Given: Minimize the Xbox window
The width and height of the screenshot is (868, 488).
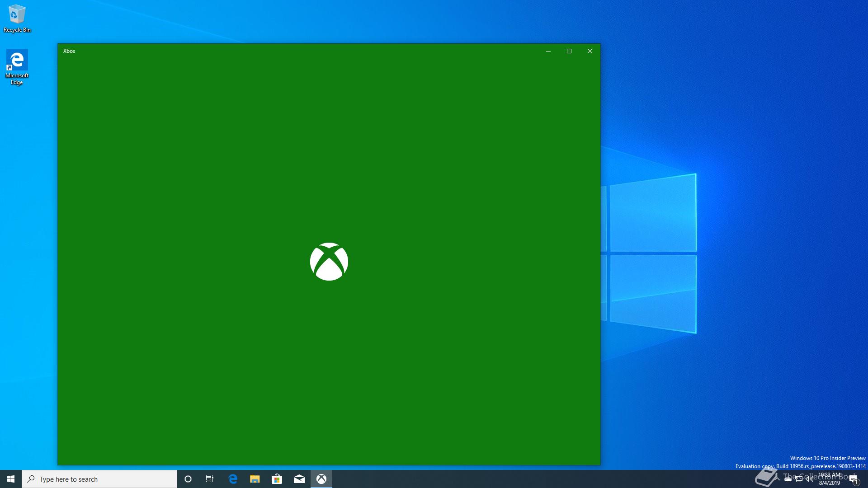Looking at the screenshot, I should coord(548,51).
